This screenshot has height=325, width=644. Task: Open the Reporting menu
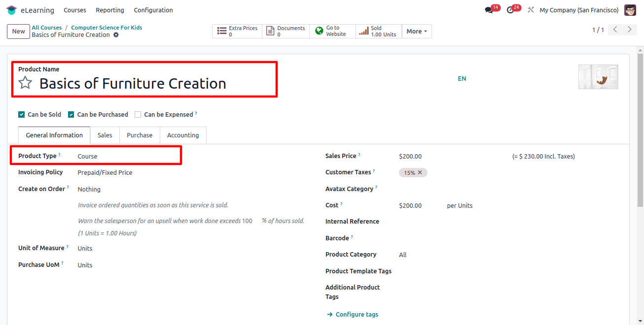110,10
